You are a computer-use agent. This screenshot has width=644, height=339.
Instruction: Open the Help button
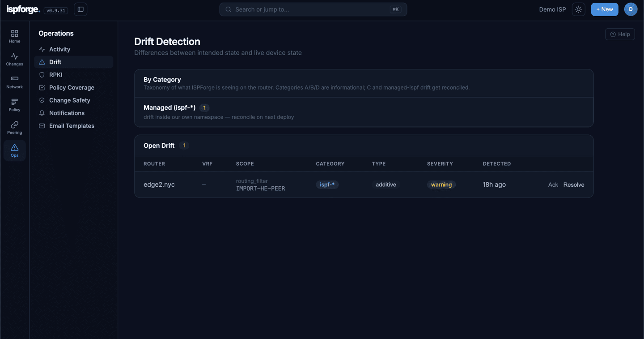[x=620, y=34]
